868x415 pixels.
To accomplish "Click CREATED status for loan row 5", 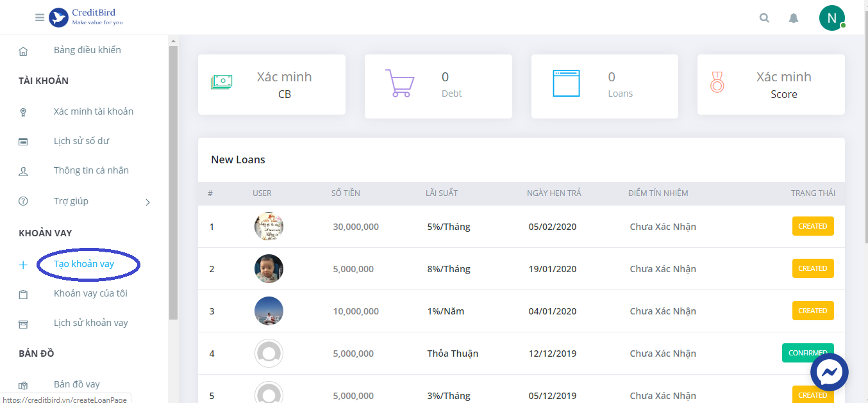I will [813, 395].
